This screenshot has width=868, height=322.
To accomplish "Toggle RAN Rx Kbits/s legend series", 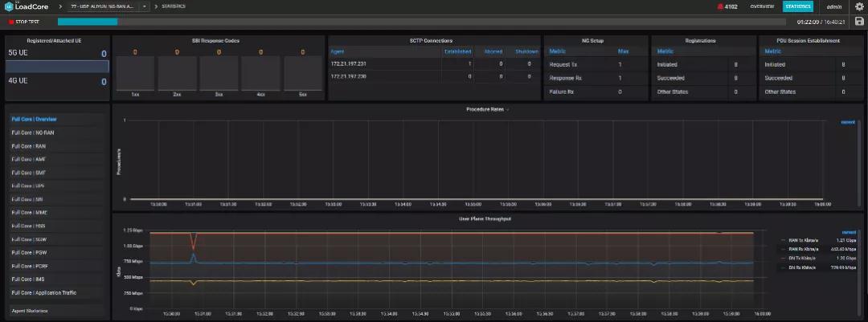I will point(804,249).
